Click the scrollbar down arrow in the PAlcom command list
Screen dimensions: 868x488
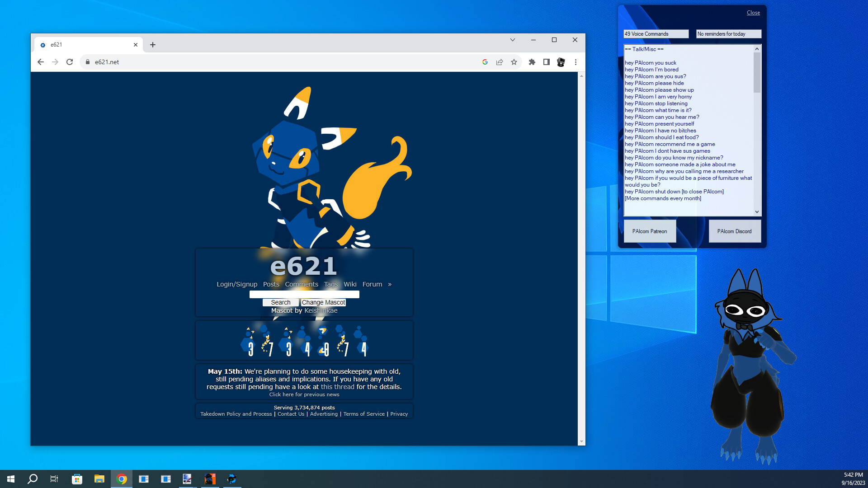click(757, 211)
